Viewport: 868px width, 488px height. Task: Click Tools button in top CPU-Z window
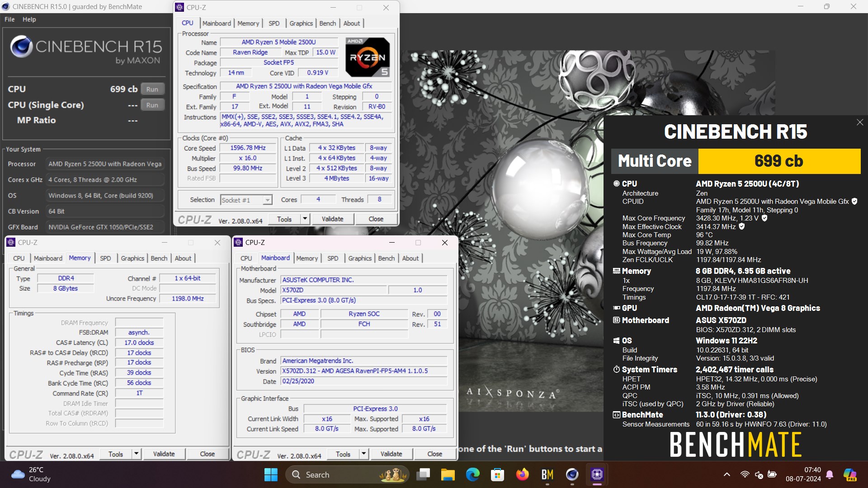pyautogui.click(x=284, y=219)
